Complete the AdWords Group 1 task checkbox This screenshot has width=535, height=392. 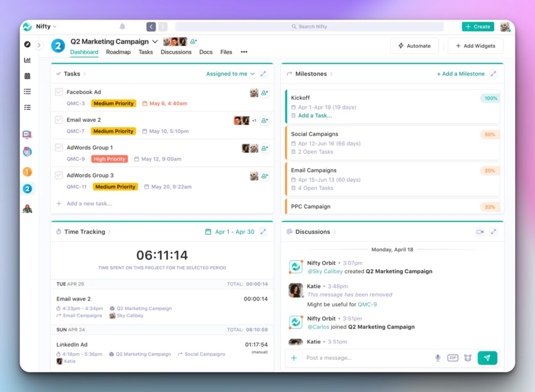pyautogui.click(x=58, y=148)
